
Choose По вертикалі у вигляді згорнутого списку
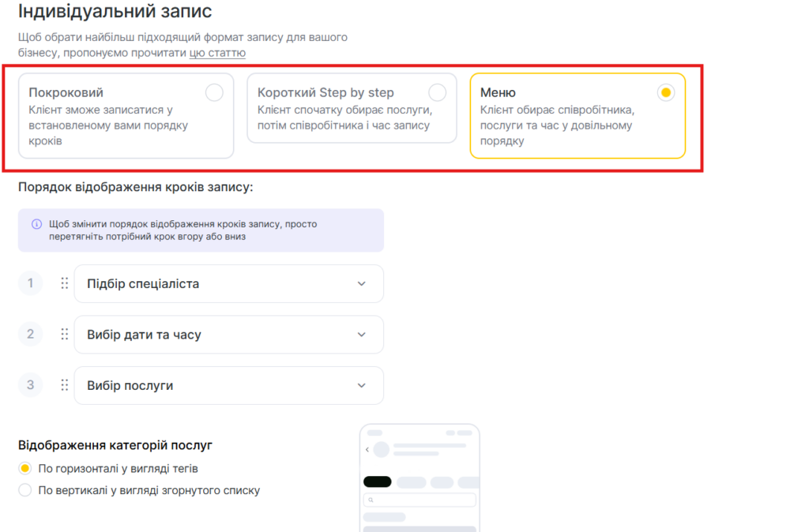pyautogui.click(x=25, y=490)
